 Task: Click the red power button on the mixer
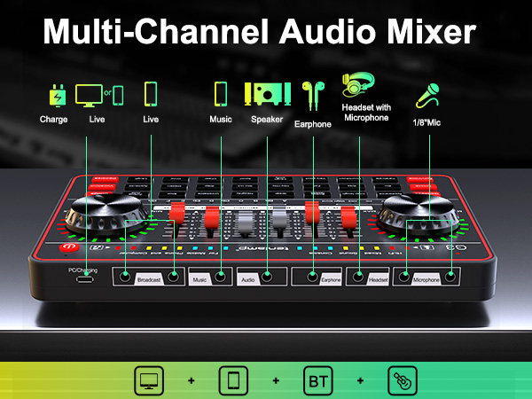[x=69, y=247]
